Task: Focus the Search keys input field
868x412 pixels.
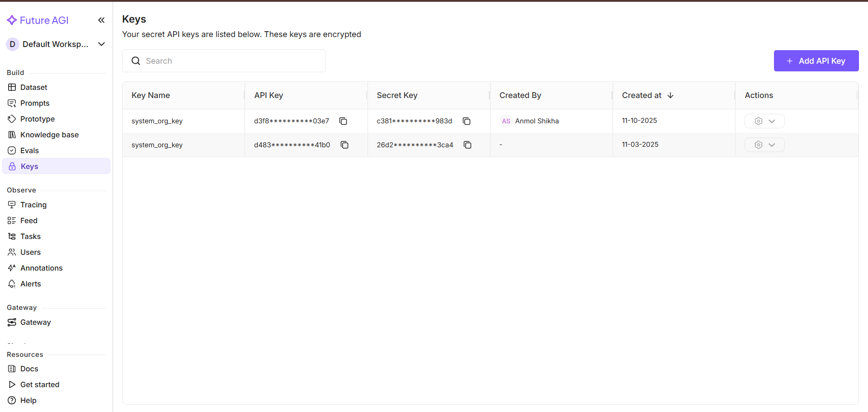Action: [231, 61]
